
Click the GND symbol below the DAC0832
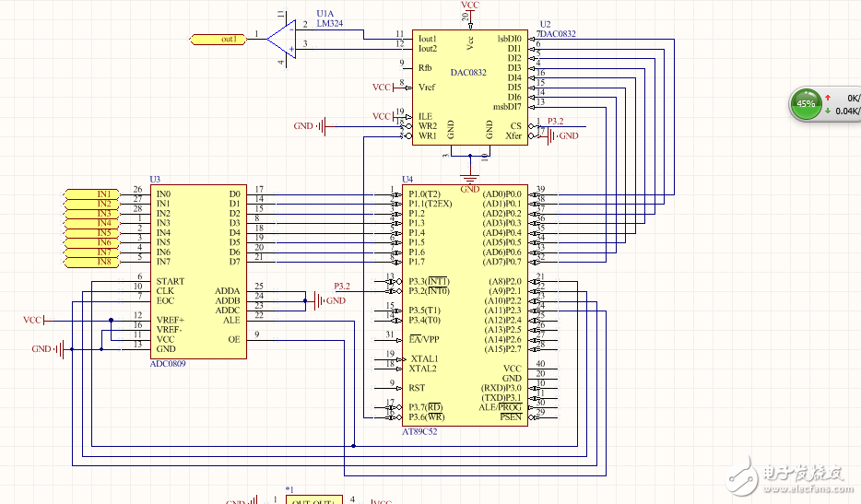point(469,183)
